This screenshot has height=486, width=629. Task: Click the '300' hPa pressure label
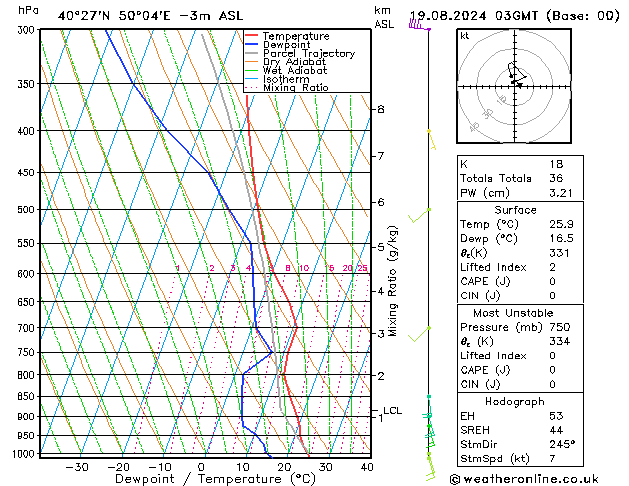(x=28, y=30)
